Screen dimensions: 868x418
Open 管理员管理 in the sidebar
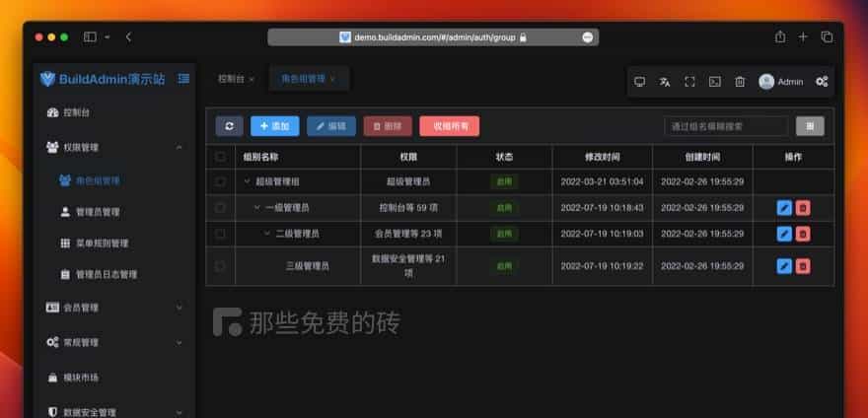click(114, 212)
